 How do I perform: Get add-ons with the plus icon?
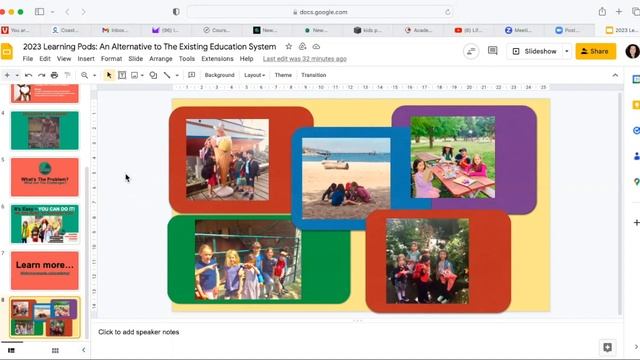click(x=636, y=222)
